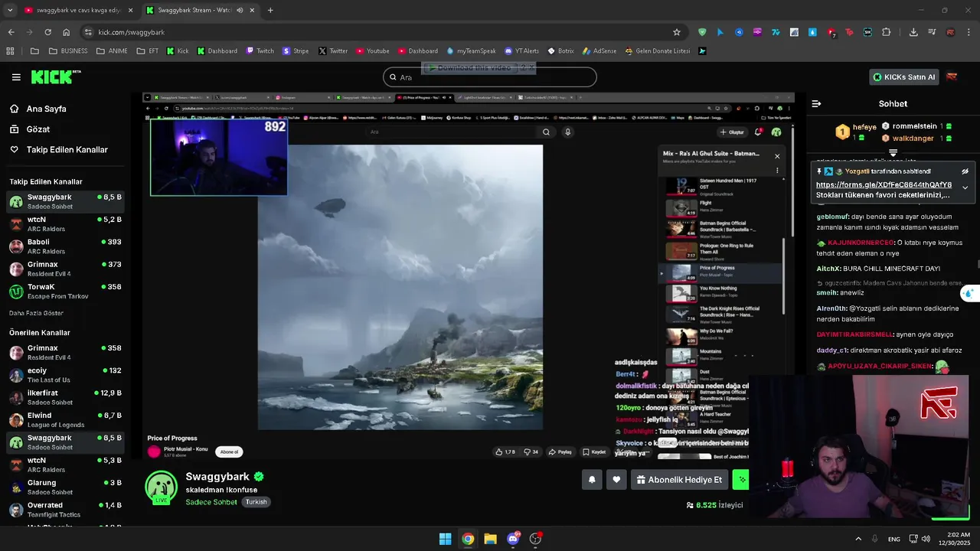Open Overrated Teamfight Tactics channel
980x551 pixels.
click(x=66, y=510)
